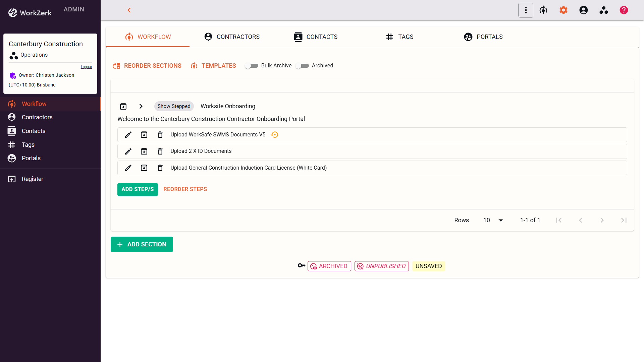644x362 pixels.
Task: Archive the White Card induction step
Action: point(144,168)
